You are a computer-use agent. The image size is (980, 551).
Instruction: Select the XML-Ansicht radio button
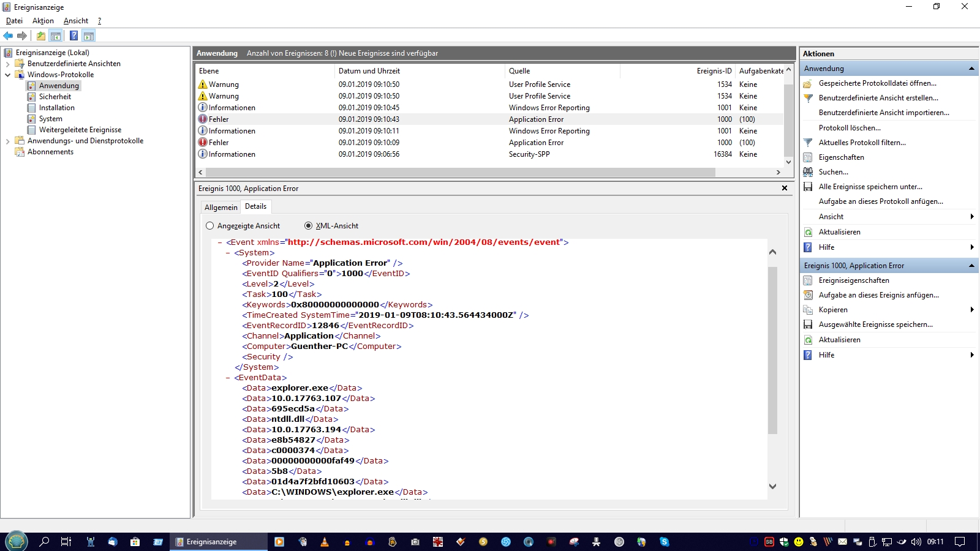coord(308,226)
